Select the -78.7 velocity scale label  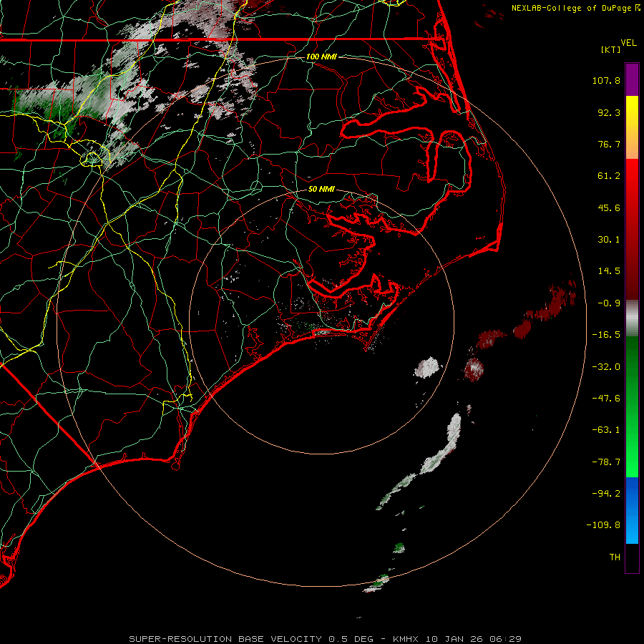coord(606,462)
